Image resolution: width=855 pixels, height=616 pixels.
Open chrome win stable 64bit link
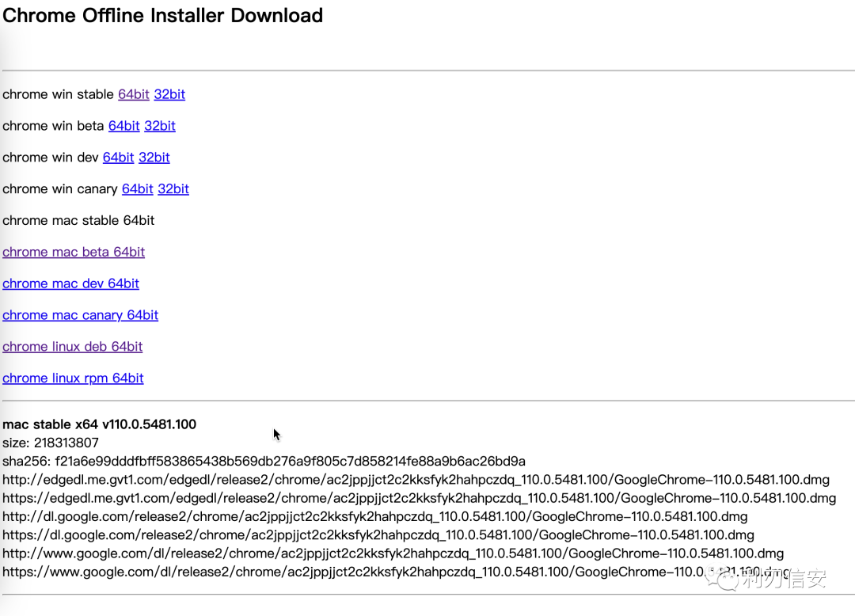coord(134,94)
